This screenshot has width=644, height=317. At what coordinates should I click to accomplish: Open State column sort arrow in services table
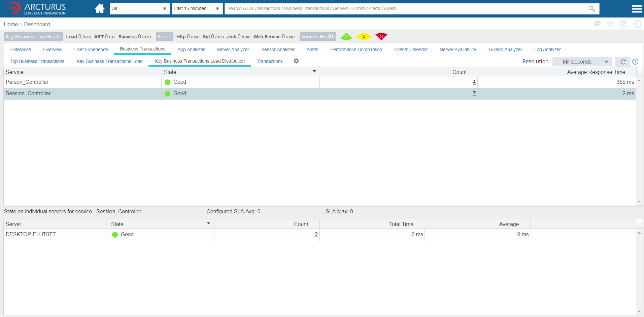pos(314,71)
